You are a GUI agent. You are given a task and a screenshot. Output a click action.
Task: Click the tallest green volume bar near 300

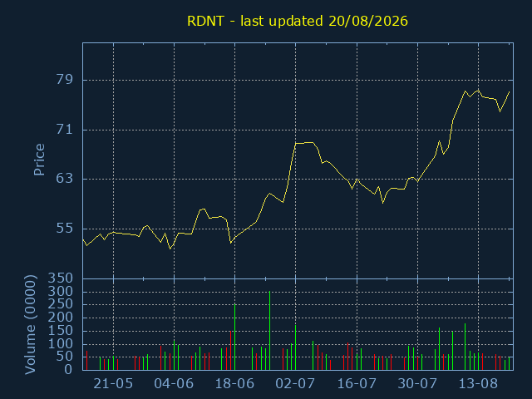(269, 331)
